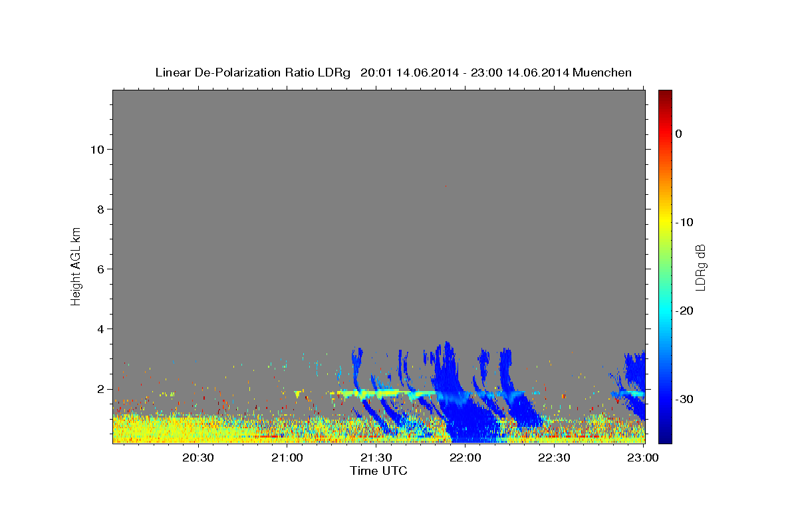798x532 pixels.
Task: Click the 23:00 time tick label
Action: [643, 458]
